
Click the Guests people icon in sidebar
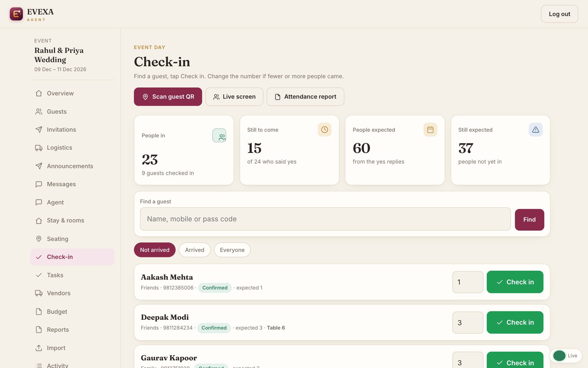point(39,111)
